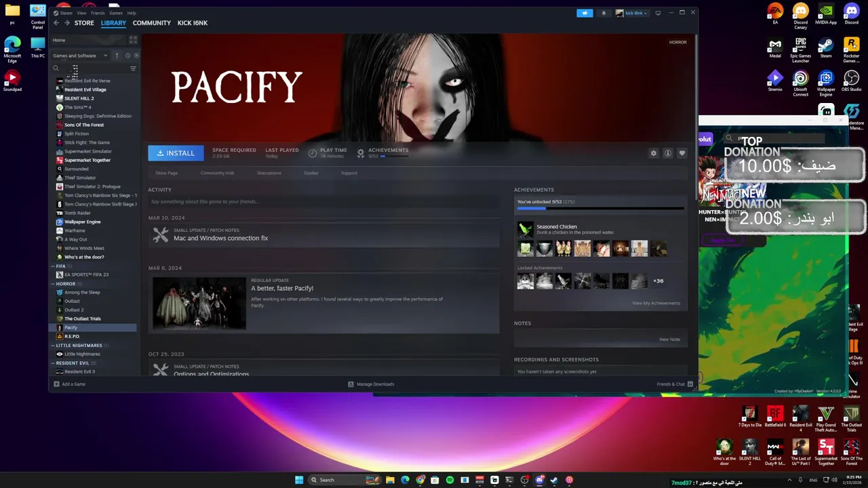The width and height of the screenshot is (868, 488).
Task: Open Battlefield 6 desktop shortcut
Action: coord(775,417)
